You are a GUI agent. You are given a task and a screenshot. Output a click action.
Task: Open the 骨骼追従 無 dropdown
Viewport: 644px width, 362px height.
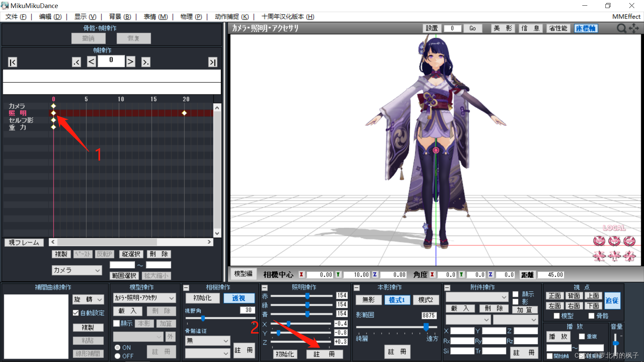(207, 341)
